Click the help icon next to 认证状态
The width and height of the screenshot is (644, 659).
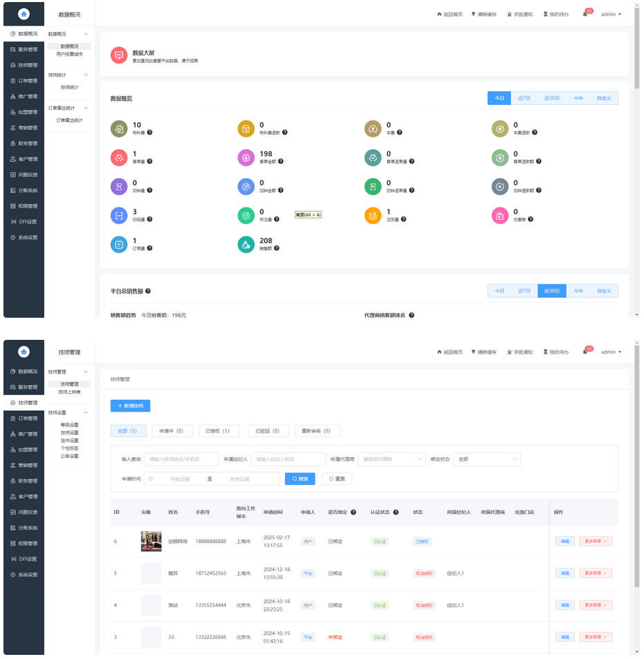[396, 513]
